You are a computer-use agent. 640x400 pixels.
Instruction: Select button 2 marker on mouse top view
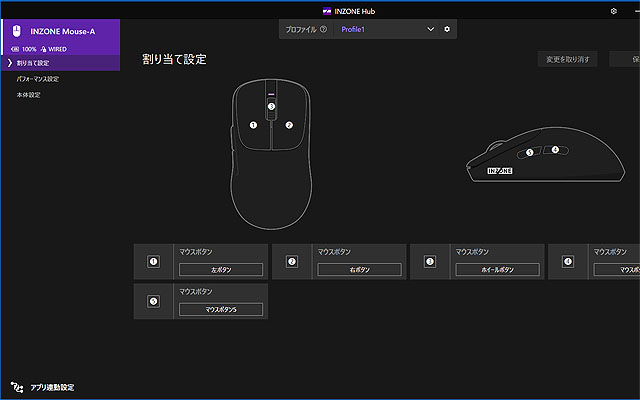click(289, 125)
